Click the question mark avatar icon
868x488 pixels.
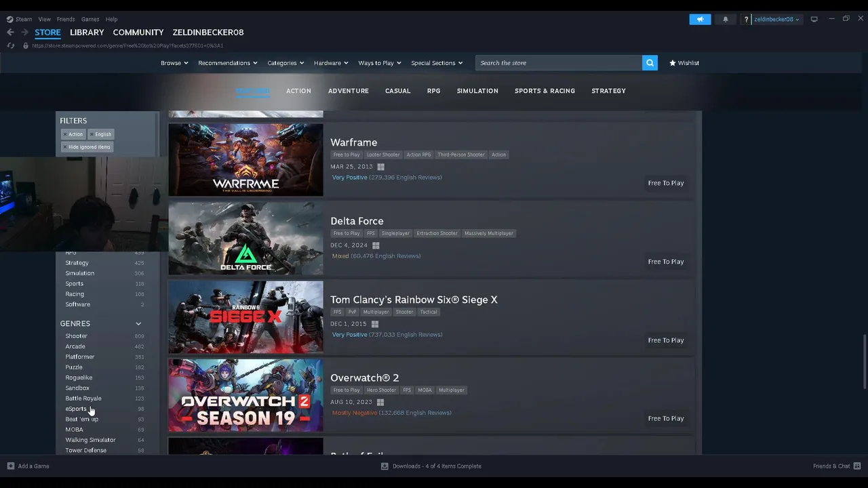747,19
